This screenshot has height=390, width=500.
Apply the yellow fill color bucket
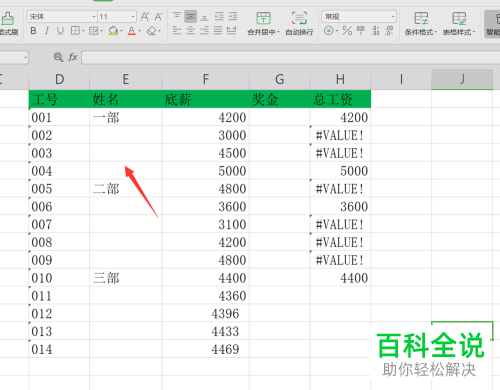[x=113, y=31]
